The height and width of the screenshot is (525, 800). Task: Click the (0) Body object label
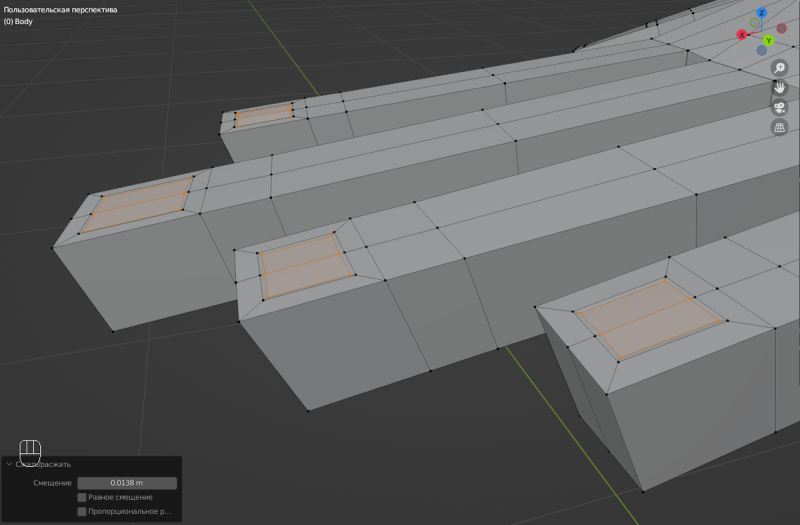click(x=18, y=21)
